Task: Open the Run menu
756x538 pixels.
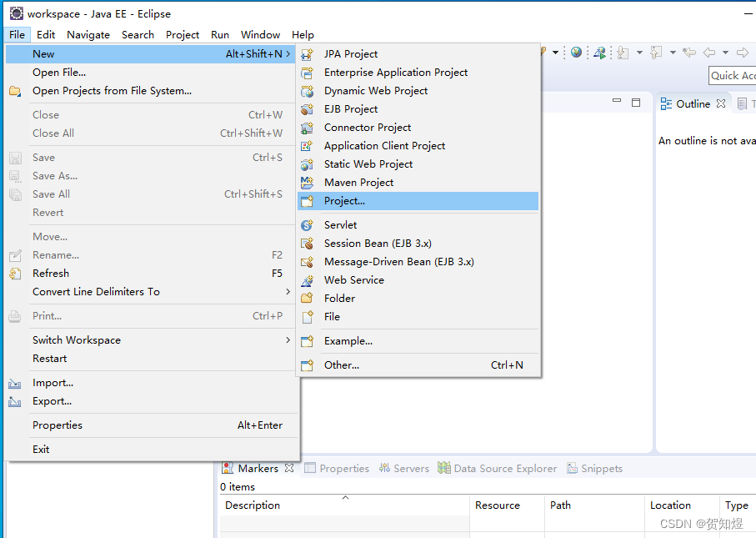Action: (220, 35)
